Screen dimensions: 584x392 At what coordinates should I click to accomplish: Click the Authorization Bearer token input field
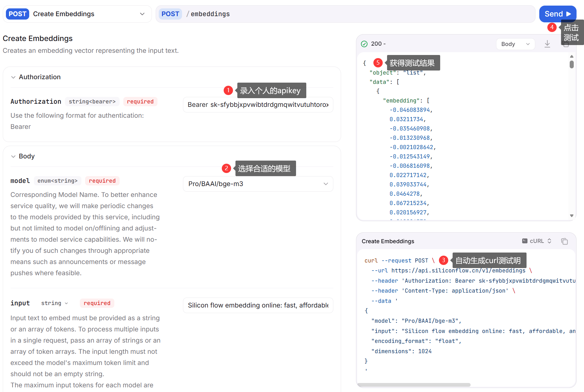click(258, 105)
